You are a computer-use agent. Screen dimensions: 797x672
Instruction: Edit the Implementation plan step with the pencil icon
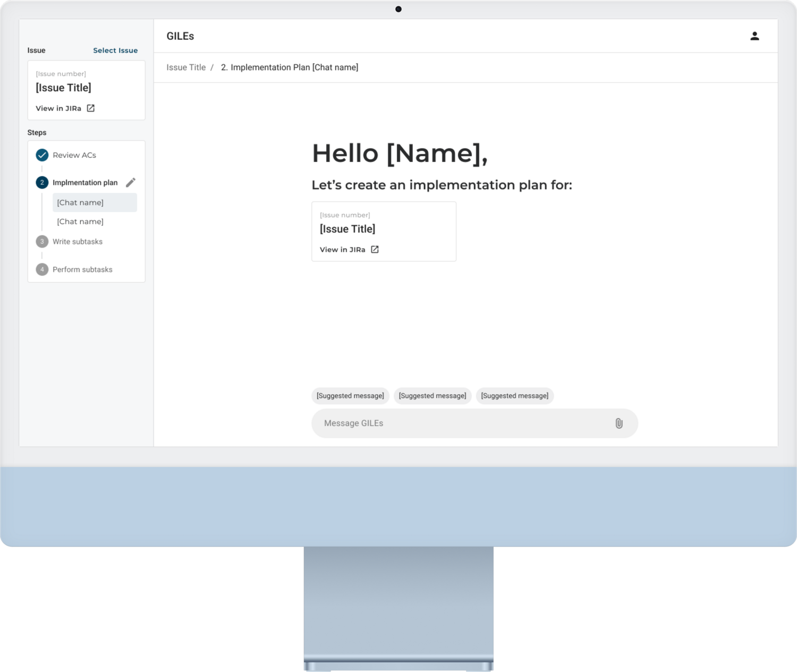point(131,182)
